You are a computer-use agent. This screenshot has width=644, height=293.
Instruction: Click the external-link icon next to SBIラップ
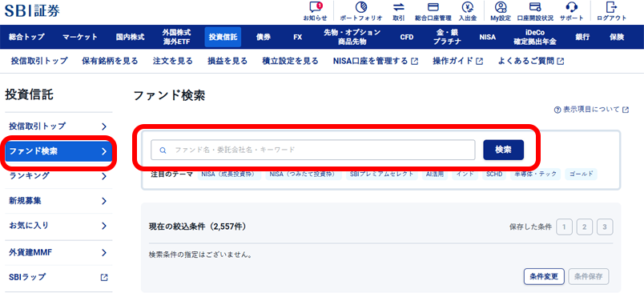(104, 278)
